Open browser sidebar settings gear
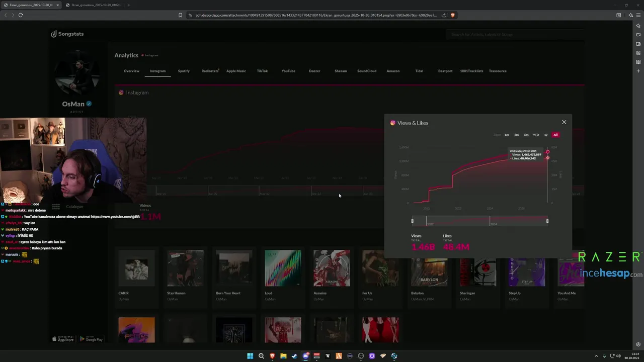The image size is (644, 362). click(638, 344)
